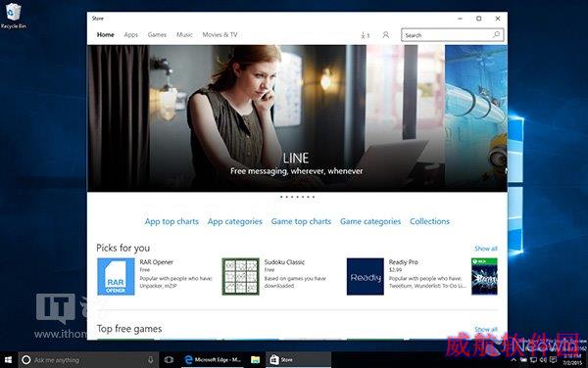Open Game categories link
This screenshot has height=368, width=588.
point(370,221)
